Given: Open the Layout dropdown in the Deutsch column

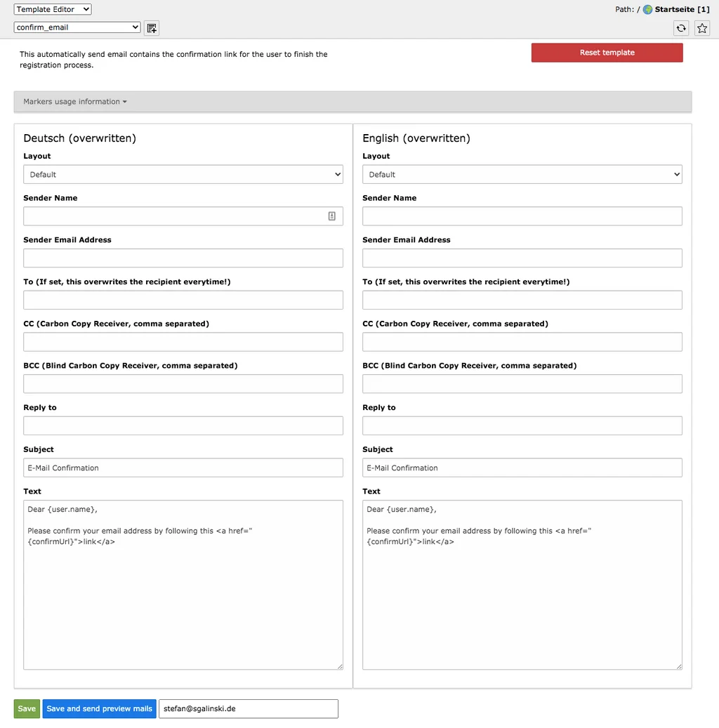Looking at the screenshot, I should pos(183,174).
